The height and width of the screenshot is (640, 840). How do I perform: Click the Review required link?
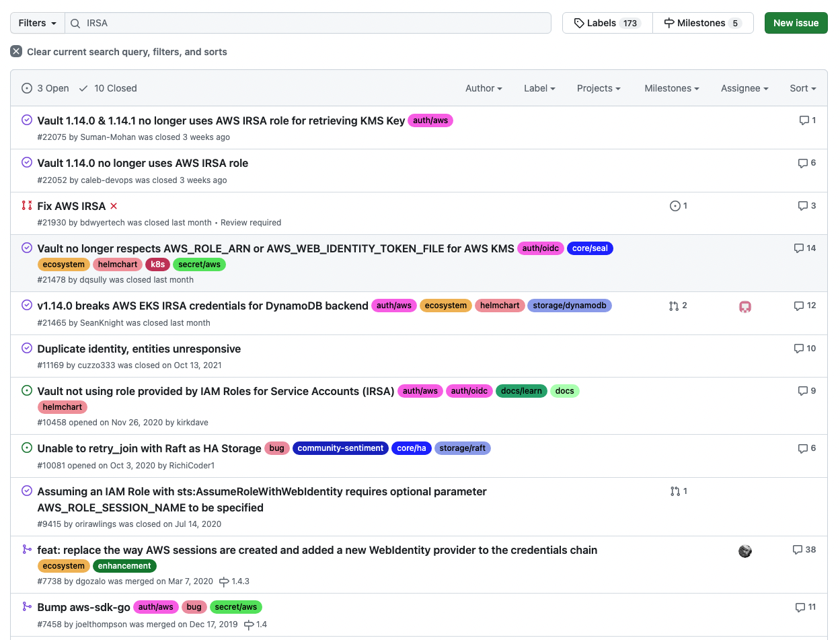[251, 223]
